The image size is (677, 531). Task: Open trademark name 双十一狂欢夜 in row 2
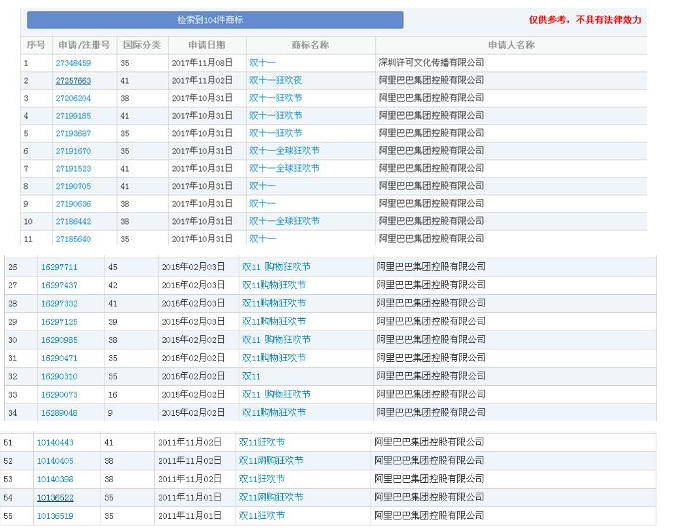click(275, 80)
